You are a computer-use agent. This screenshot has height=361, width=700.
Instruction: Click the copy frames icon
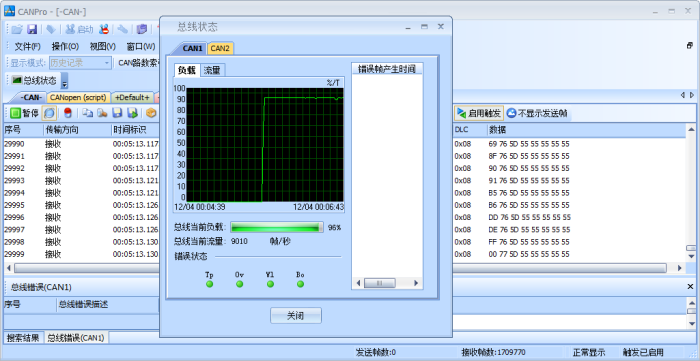88,113
